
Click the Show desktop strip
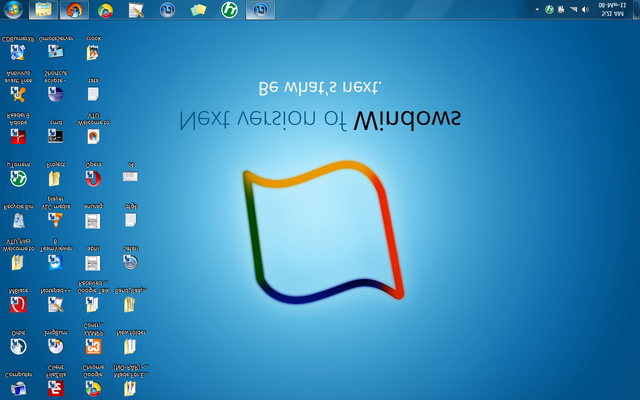click(x=636, y=10)
